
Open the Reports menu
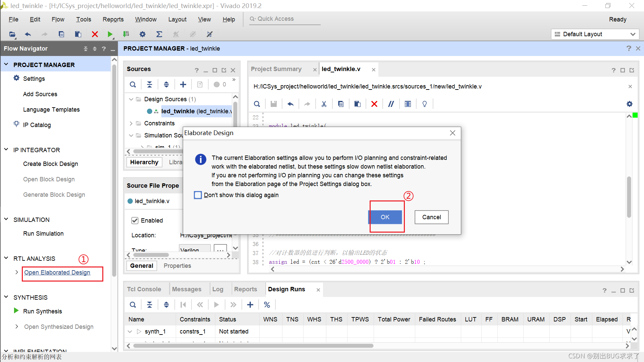113,19
